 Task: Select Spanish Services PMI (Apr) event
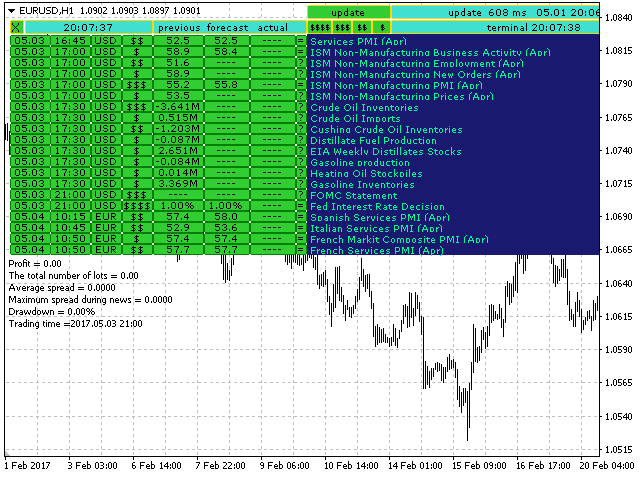point(380,218)
